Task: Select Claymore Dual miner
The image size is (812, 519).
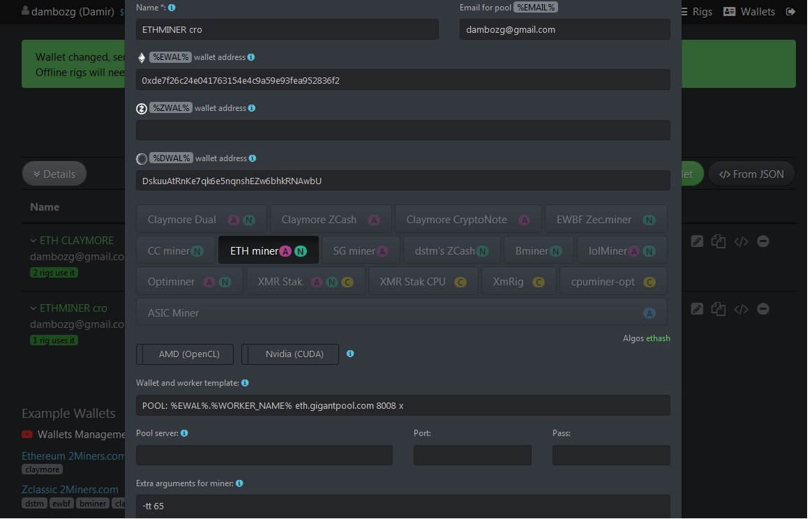Action: pos(202,220)
